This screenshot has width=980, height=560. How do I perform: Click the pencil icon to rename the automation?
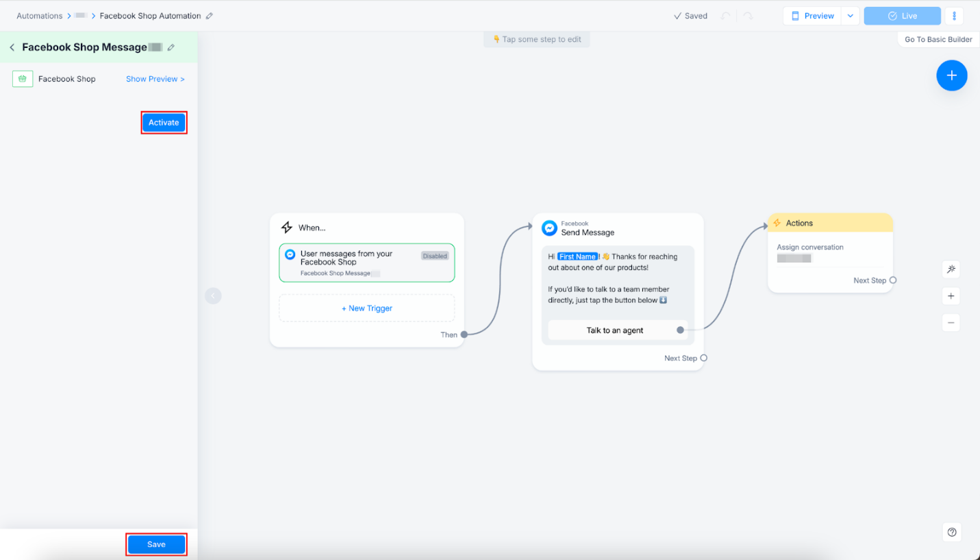[210, 15]
